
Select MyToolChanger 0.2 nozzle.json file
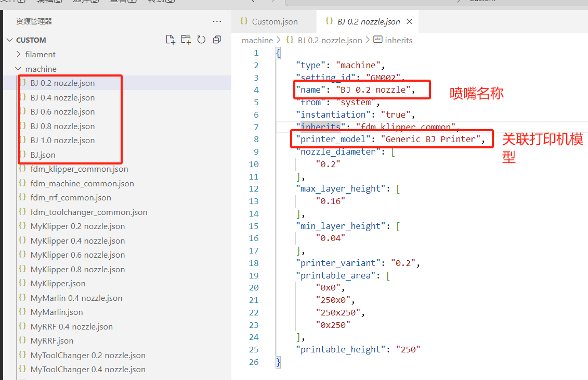(88, 355)
